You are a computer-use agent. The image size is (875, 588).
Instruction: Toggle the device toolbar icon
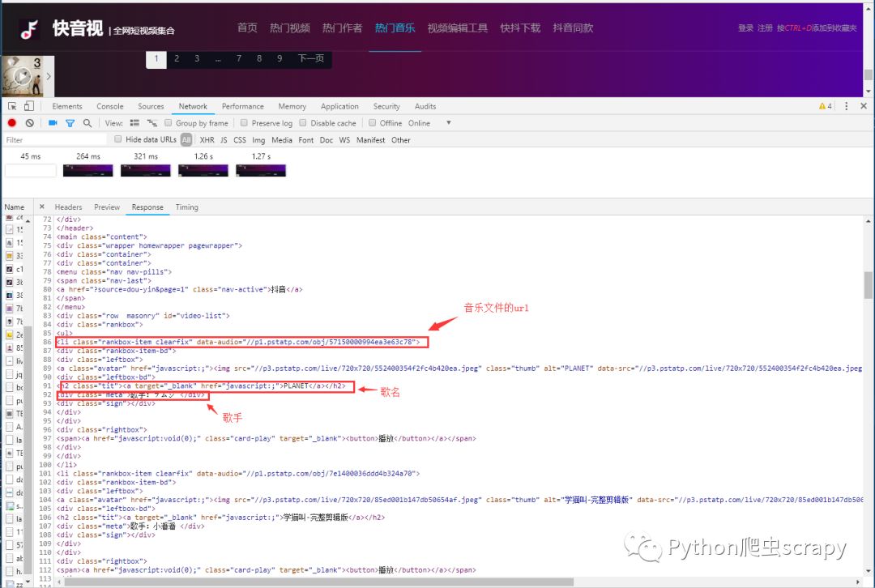(29, 106)
